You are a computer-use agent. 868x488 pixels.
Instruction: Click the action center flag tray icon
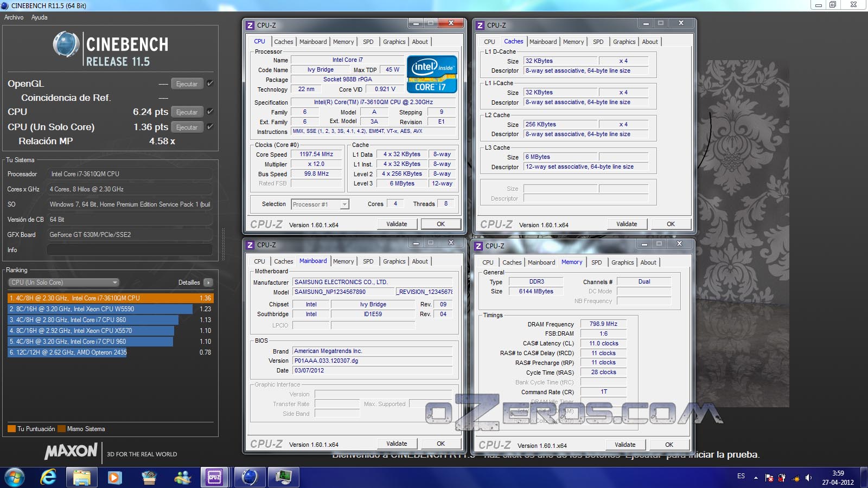coord(769,478)
